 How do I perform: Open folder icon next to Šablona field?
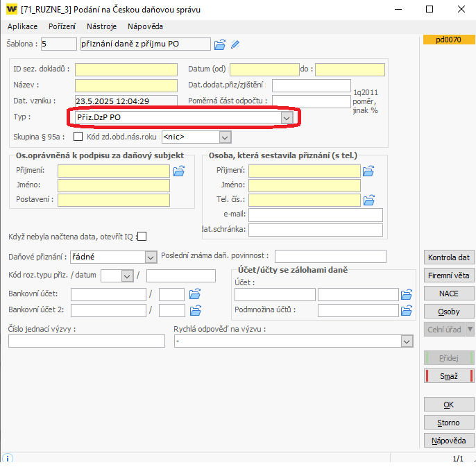[x=219, y=44]
